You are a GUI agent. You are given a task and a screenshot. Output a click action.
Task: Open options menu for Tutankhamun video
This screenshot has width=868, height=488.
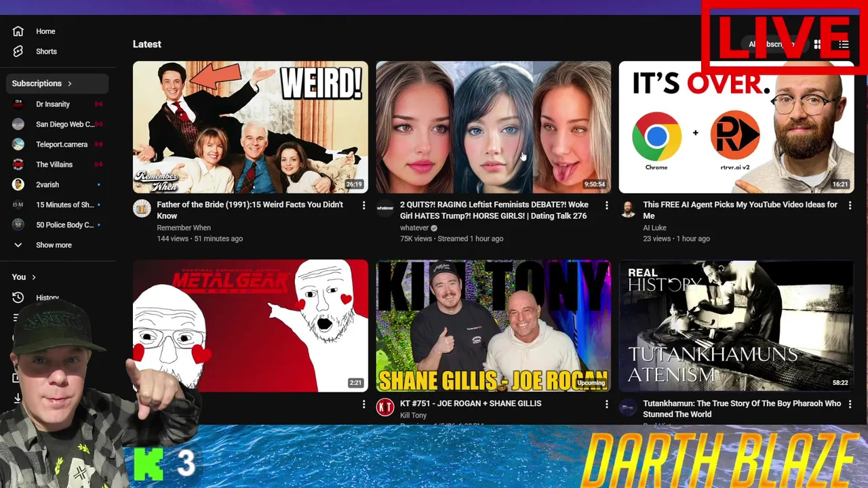(x=850, y=404)
